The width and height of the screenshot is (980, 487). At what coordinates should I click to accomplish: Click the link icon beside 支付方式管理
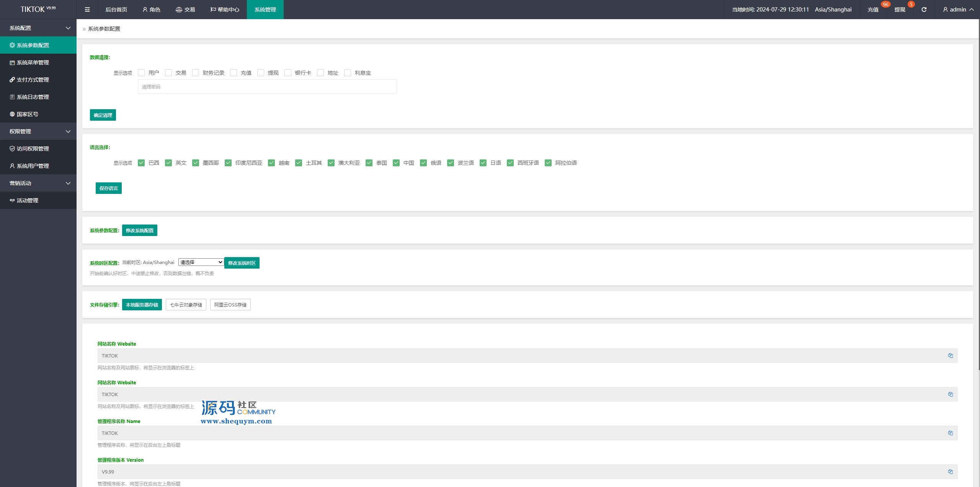pyautogui.click(x=12, y=80)
